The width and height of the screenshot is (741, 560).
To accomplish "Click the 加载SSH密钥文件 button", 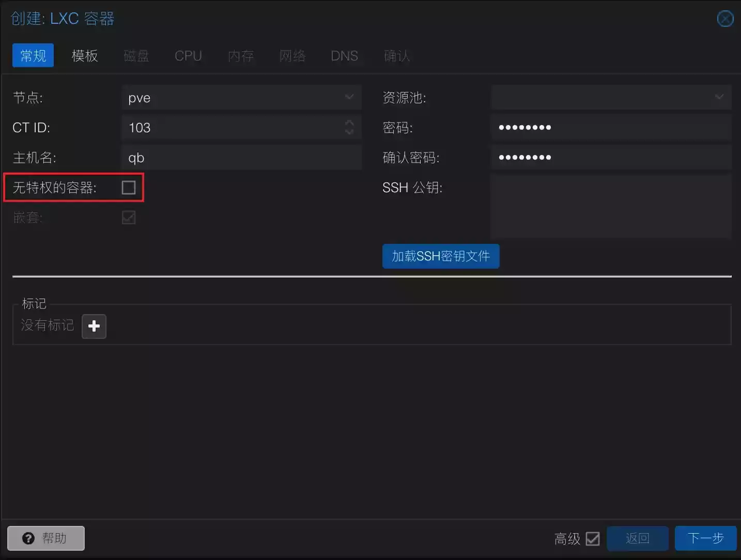I will [440, 256].
